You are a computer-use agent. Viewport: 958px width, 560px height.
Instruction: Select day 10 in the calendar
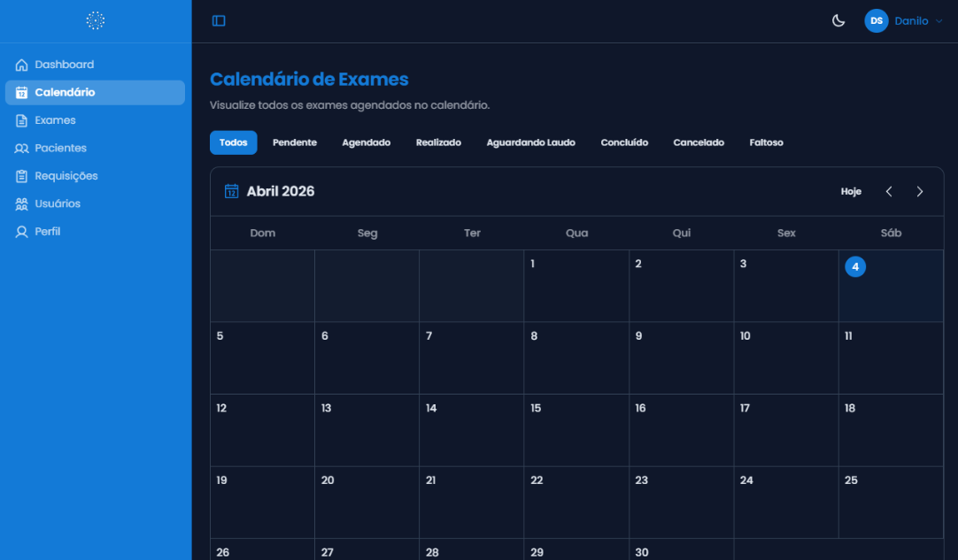click(x=785, y=358)
